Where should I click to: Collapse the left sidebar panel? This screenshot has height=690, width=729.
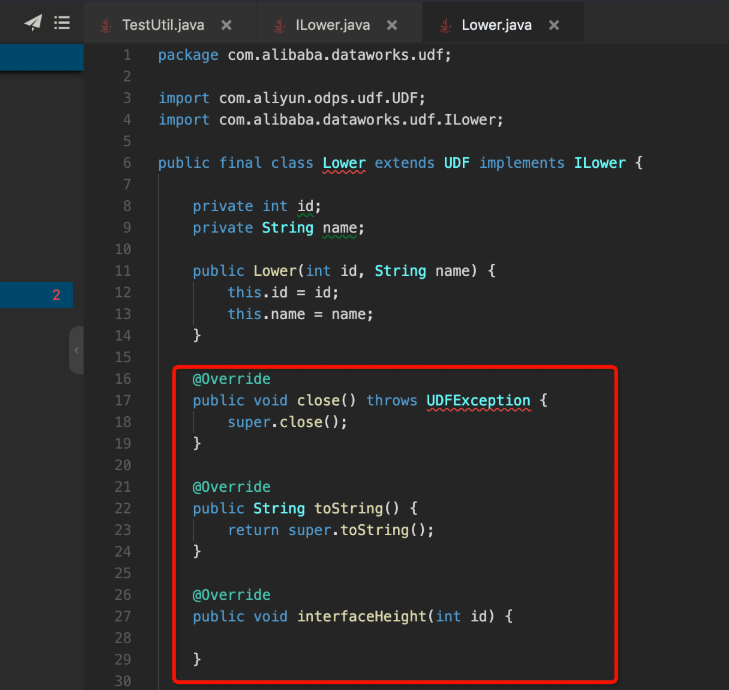(77, 350)
